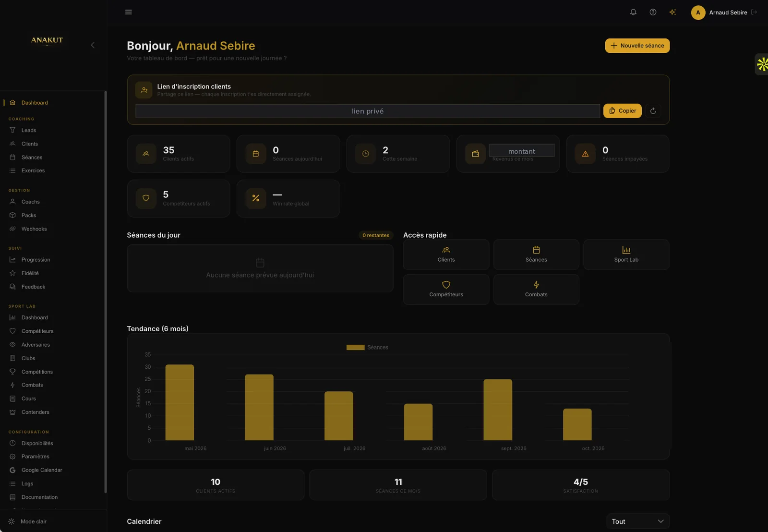Open the notifications bell
Screen dimensions: 768x532
[x=633, y=12]
